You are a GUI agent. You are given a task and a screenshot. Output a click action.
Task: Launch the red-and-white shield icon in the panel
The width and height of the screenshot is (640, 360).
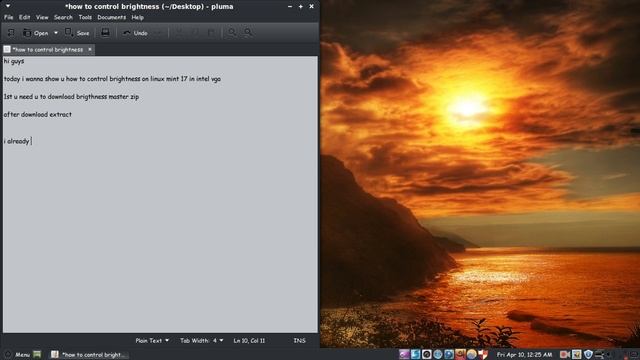pyautogui.click(x=483, y=354)
